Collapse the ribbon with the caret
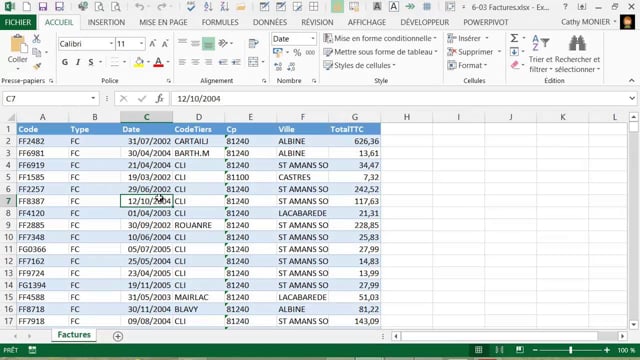The height and width of the screenshot is (360, 640). 631,80
